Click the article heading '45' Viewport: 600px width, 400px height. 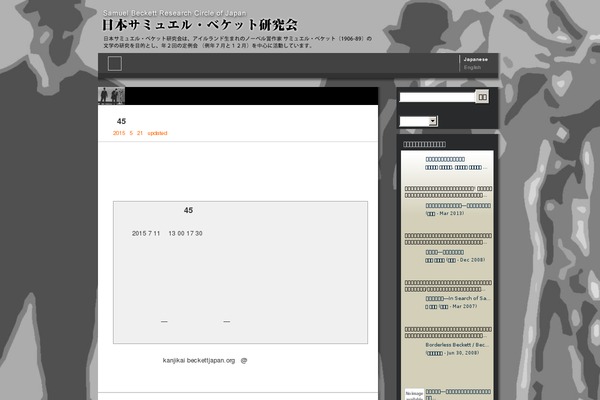(121, 121)
